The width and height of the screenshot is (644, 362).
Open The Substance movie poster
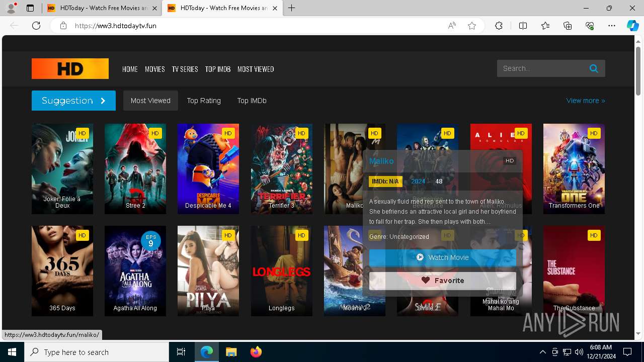click(574, 271)
